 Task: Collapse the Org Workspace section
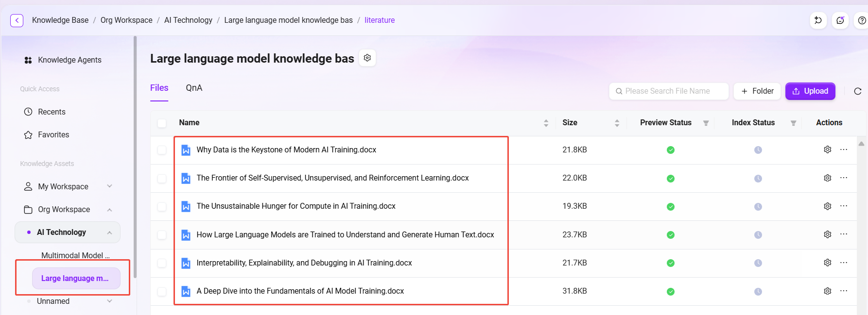[110, 210]
